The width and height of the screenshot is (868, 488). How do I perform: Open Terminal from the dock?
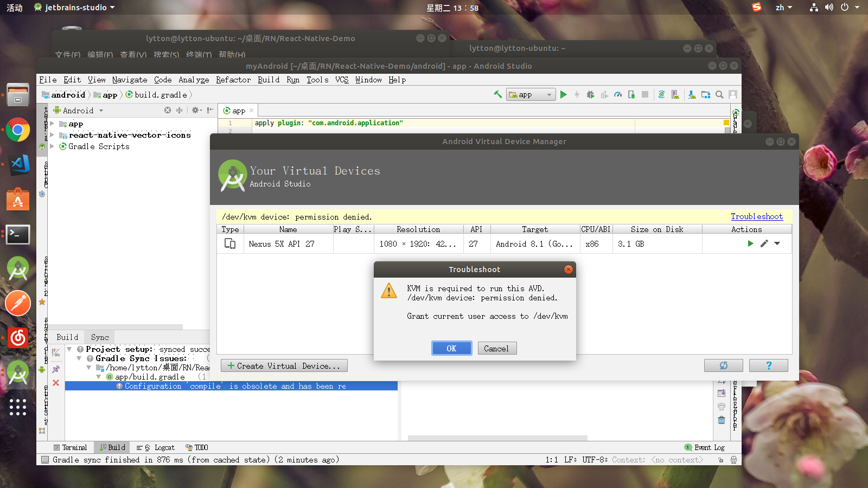[18, 234]
